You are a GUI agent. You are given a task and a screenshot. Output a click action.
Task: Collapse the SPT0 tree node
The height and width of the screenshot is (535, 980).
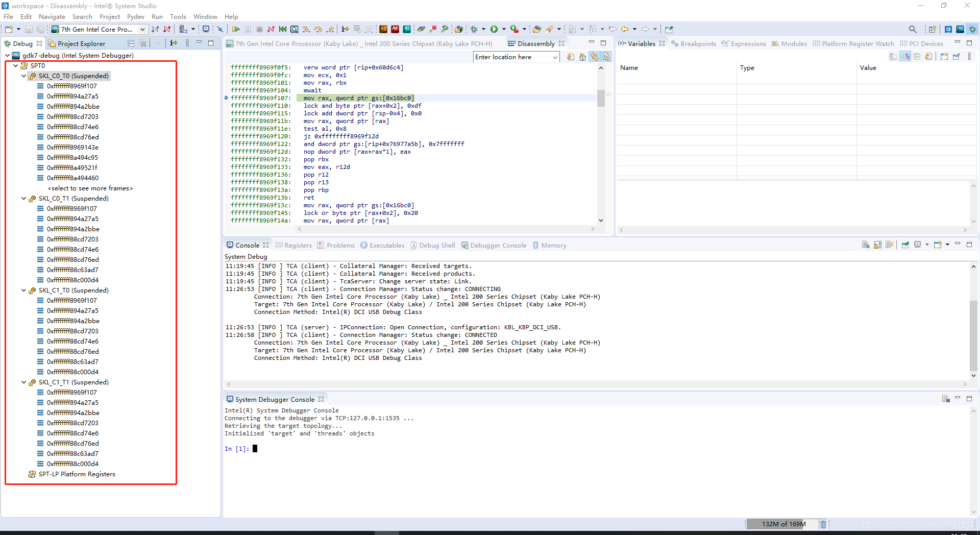click(x=15, y=66)
